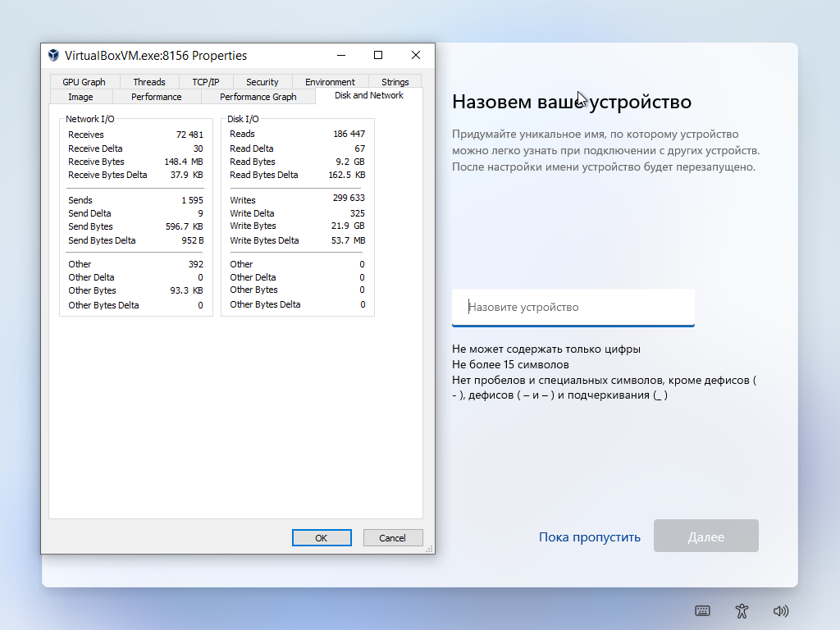The image size is (840, 630).
Task: Click the volume speaker icon
Action: (x=781, y=610)
